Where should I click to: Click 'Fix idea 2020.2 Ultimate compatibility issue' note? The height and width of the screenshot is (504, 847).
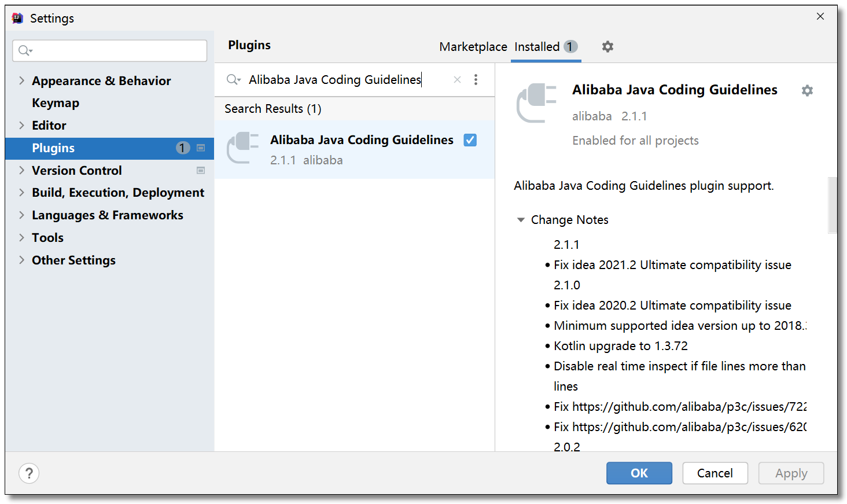coord(672,306)
